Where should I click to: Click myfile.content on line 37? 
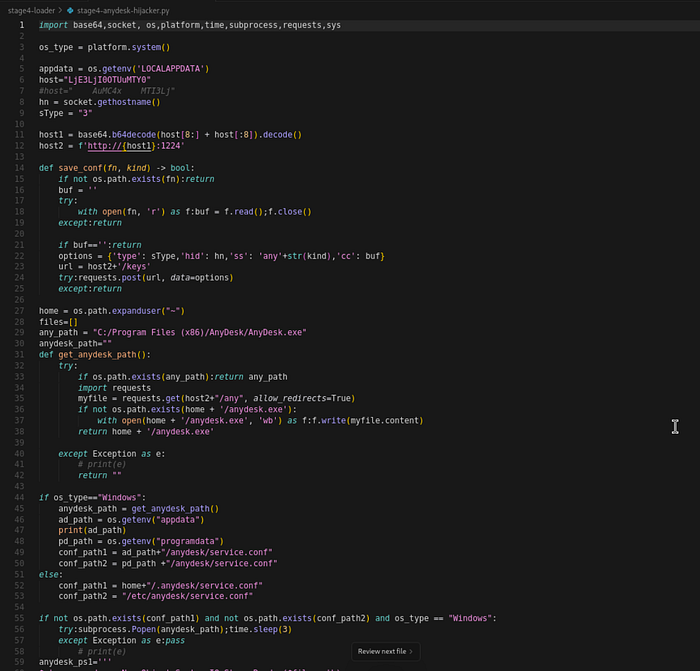tap(384, 421)
